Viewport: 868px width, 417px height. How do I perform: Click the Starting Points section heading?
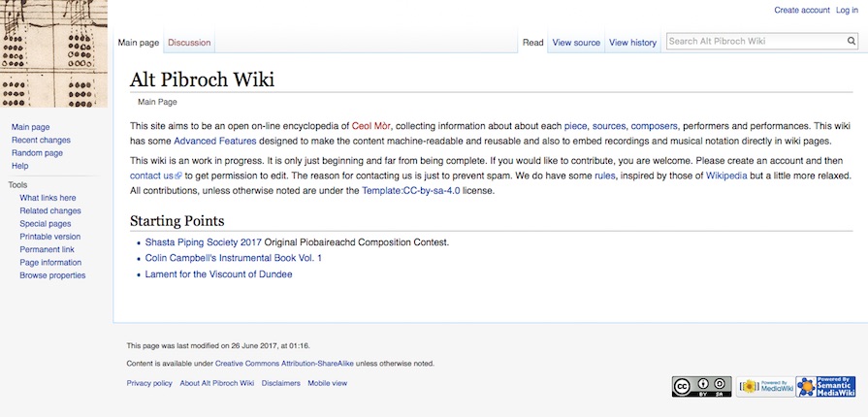pos(177,221)
